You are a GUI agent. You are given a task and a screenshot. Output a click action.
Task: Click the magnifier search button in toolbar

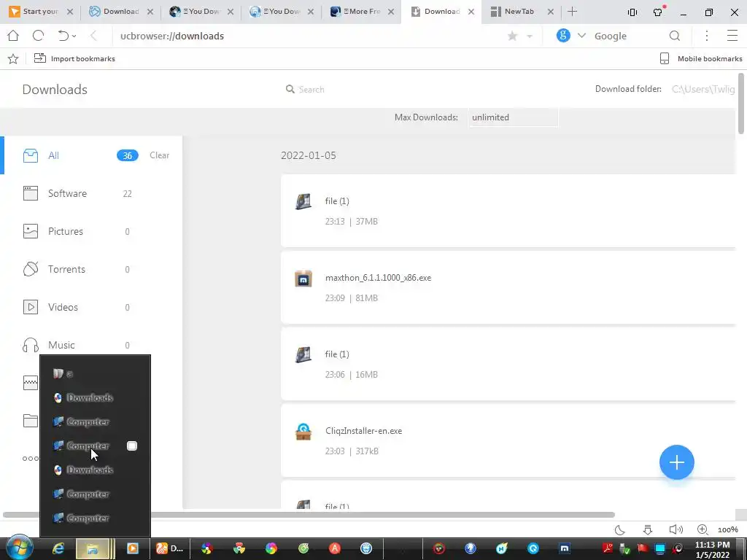click(x=675, y=36)
